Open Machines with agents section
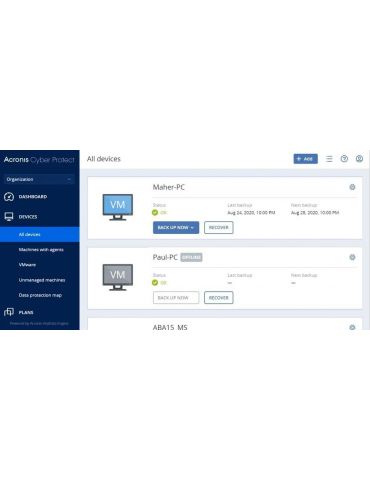Screen dimensions: 370x480 coord(41,249)
